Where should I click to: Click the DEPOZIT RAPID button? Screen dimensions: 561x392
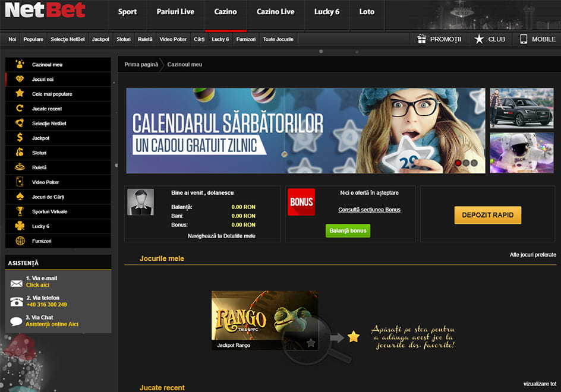click(488, 215)
